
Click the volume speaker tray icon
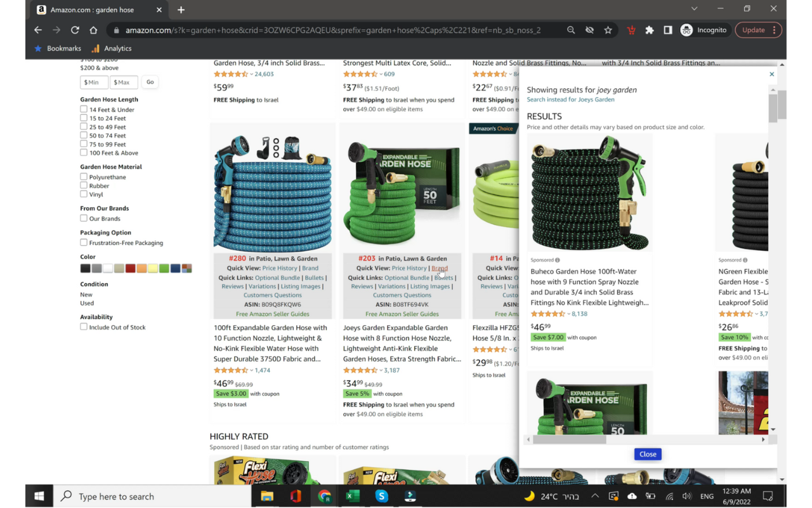point(687,496)
